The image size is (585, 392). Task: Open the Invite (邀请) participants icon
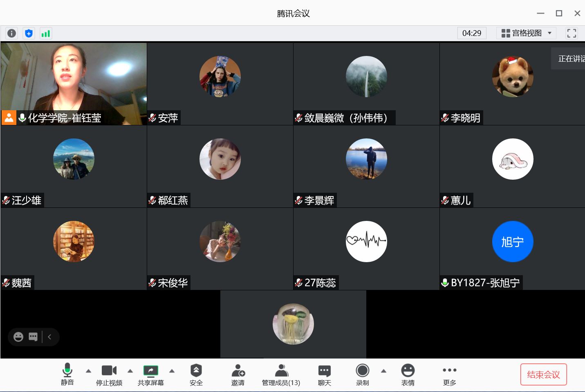point(238,374)
